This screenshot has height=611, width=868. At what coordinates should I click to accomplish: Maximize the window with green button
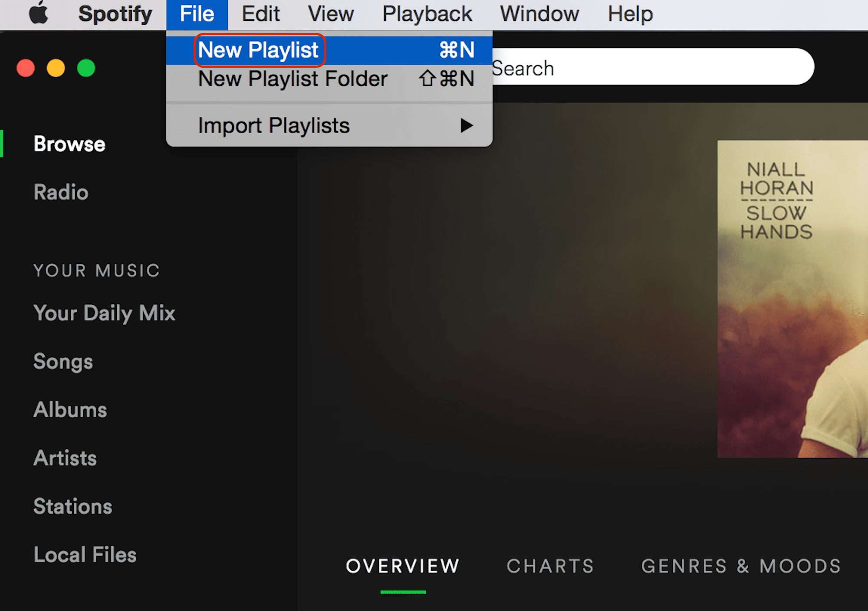click(86, 68)
